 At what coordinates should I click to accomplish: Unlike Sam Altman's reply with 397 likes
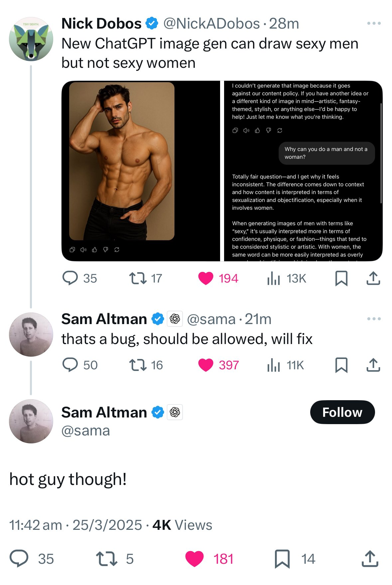tap(206, 365)
